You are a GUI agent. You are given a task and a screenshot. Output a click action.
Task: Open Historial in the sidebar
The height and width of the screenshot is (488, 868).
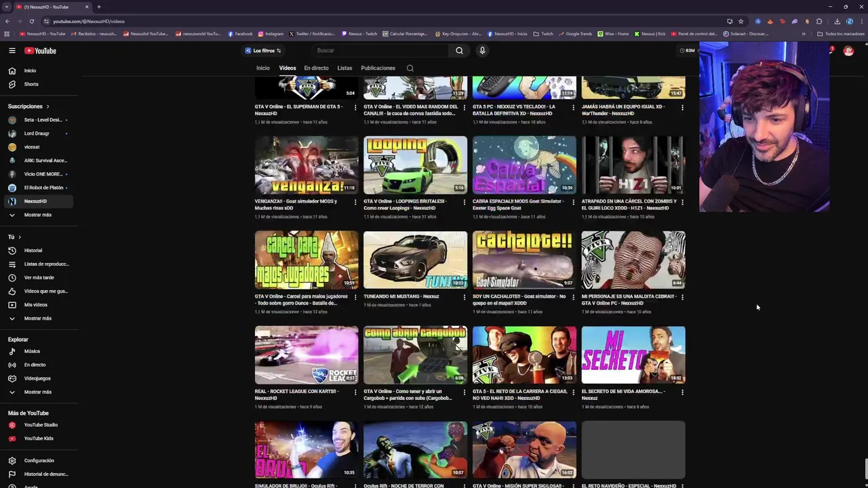(39, 250)
